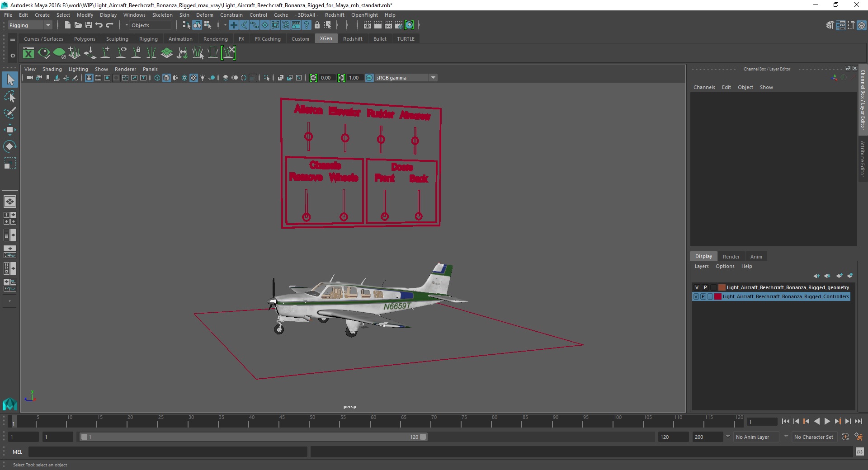Toggle viewport color management ON button

[369, 78]
